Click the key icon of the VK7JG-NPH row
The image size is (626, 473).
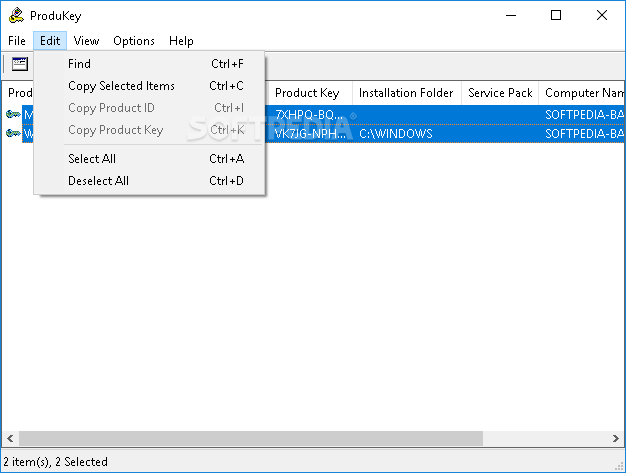tap(13, 133)
